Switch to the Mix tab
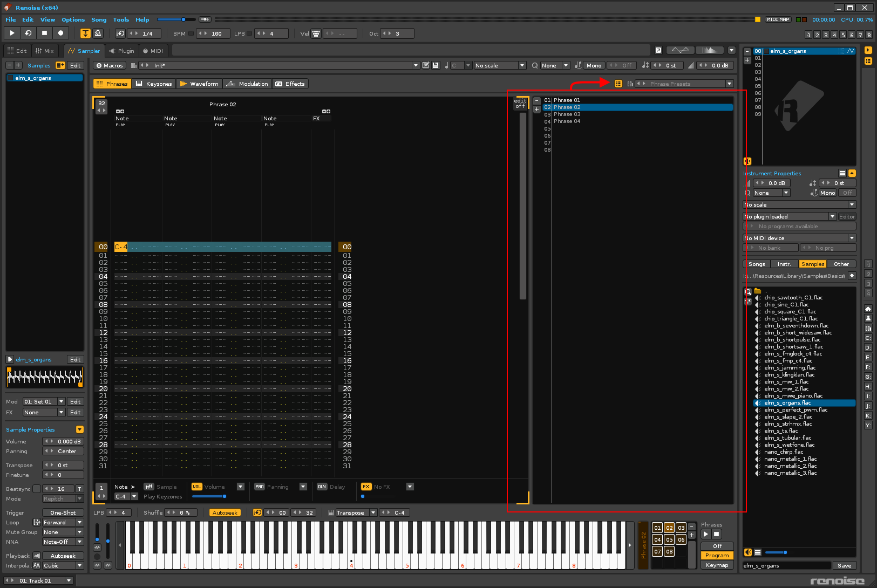 point(45,51)
